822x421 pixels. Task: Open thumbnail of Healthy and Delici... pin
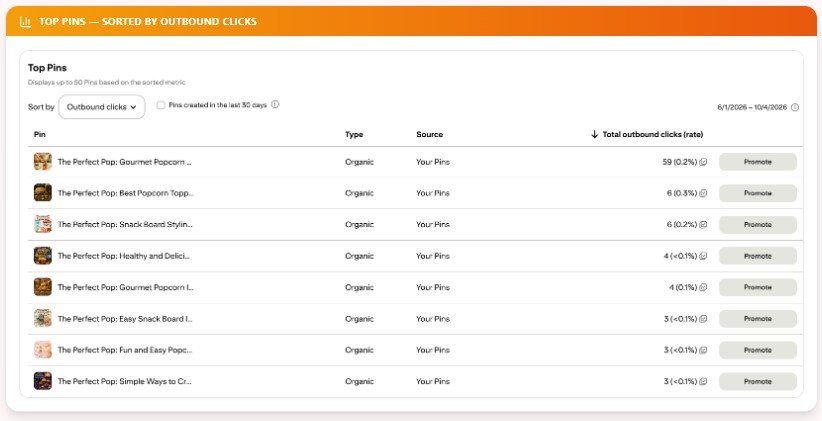[43, 256]
